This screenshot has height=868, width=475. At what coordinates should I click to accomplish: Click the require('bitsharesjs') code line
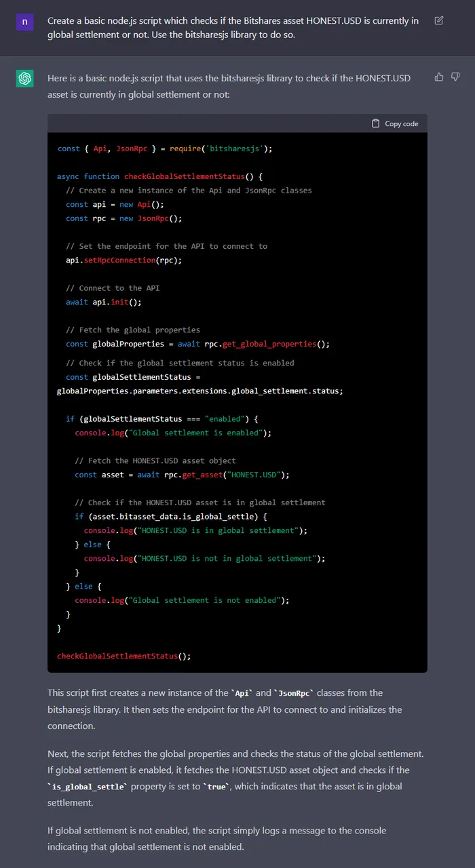(x=165, y=149)
